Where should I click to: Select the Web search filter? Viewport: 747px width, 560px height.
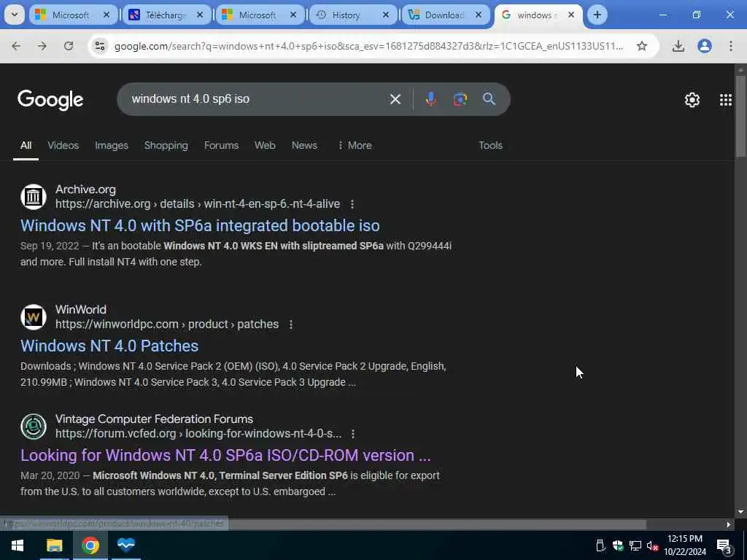coord(265,145)
